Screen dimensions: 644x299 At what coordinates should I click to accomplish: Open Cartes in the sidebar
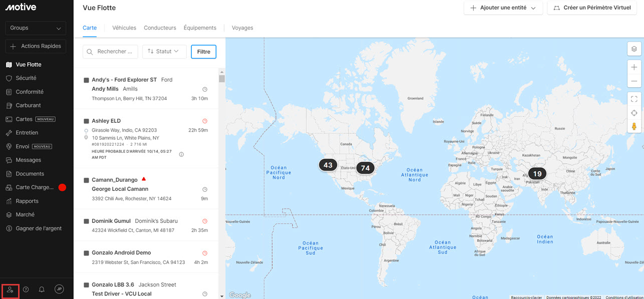30,119
